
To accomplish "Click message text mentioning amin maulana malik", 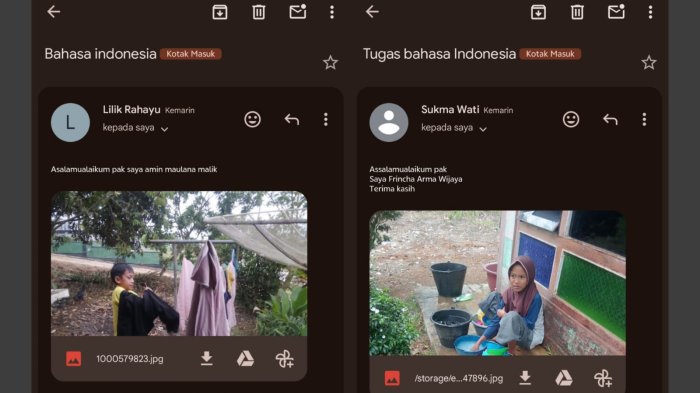I will [134, 169].
